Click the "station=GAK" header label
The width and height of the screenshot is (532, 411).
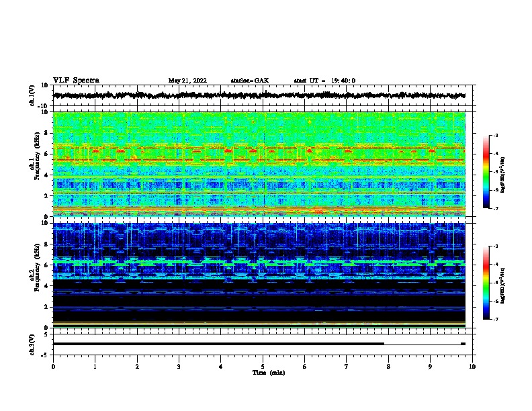[250, 81]
